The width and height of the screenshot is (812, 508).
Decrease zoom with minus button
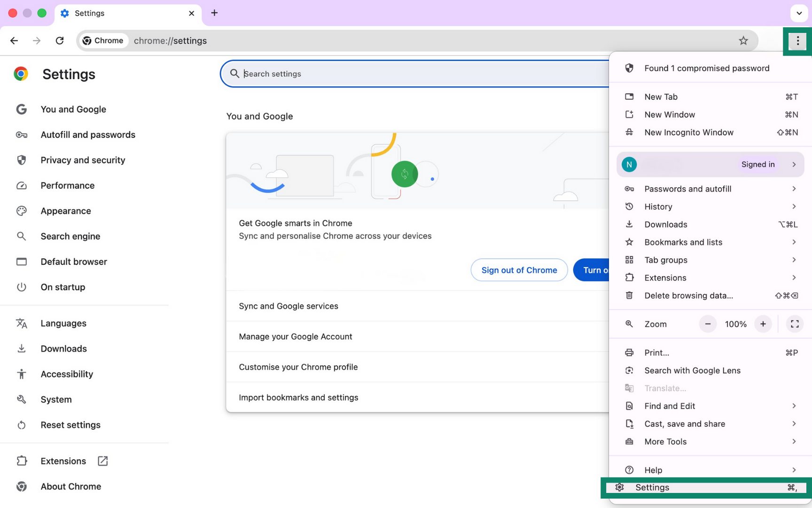tap(708, 324)
